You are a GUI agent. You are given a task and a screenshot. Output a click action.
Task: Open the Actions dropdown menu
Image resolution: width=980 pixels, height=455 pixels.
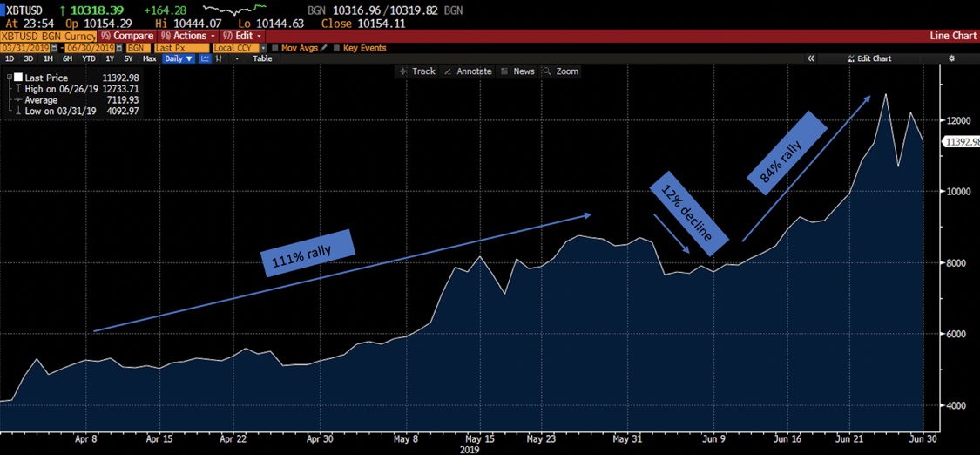[188, 36]
